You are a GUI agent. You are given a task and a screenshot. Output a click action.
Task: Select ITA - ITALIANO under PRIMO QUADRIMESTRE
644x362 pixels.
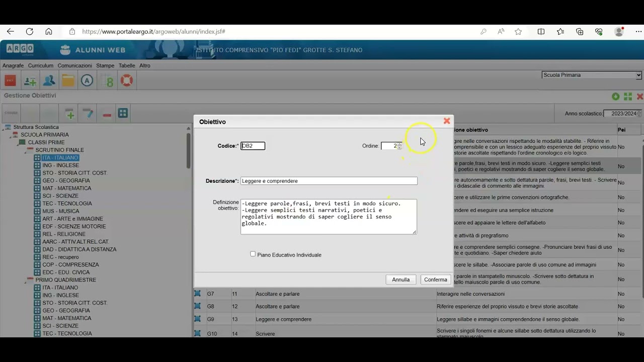60,288
